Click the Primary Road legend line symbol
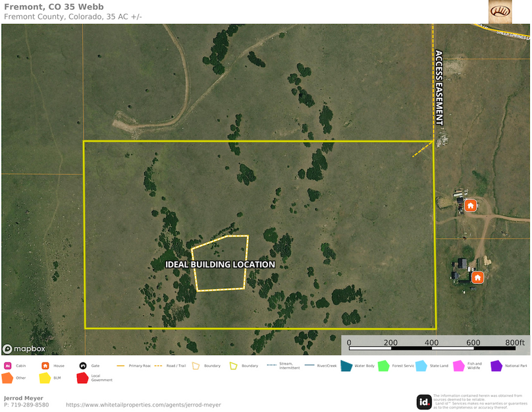Screen dimensions: 532x412 (120, 366)
